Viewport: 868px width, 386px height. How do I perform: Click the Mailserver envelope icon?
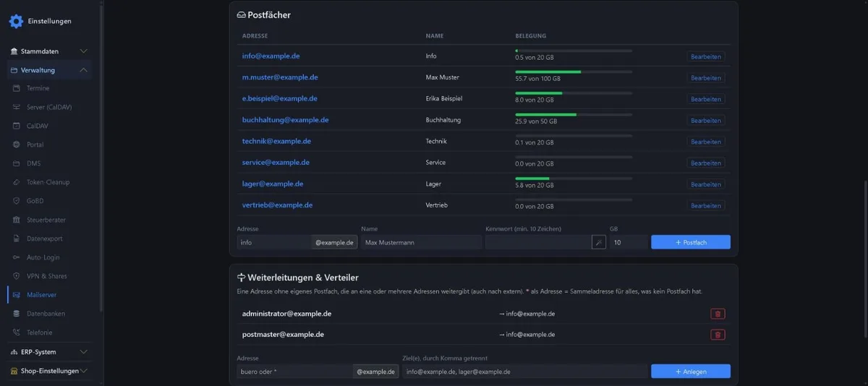pyautogui.click(x=18, y=295)
